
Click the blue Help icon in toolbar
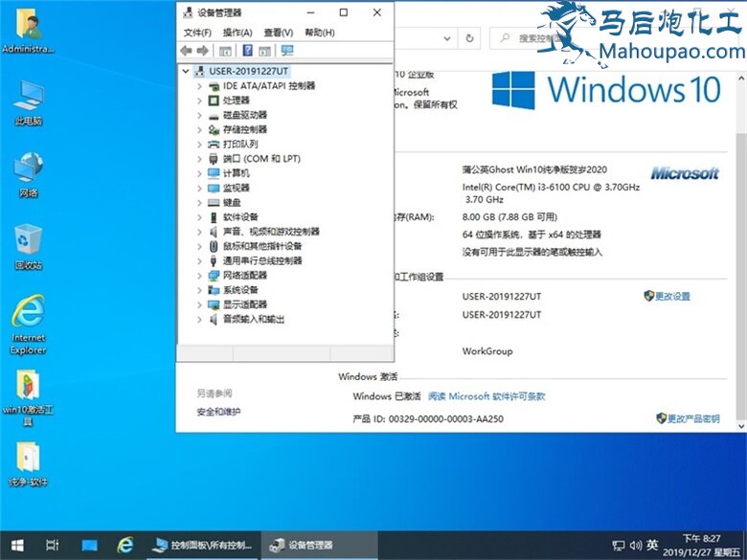247,51
